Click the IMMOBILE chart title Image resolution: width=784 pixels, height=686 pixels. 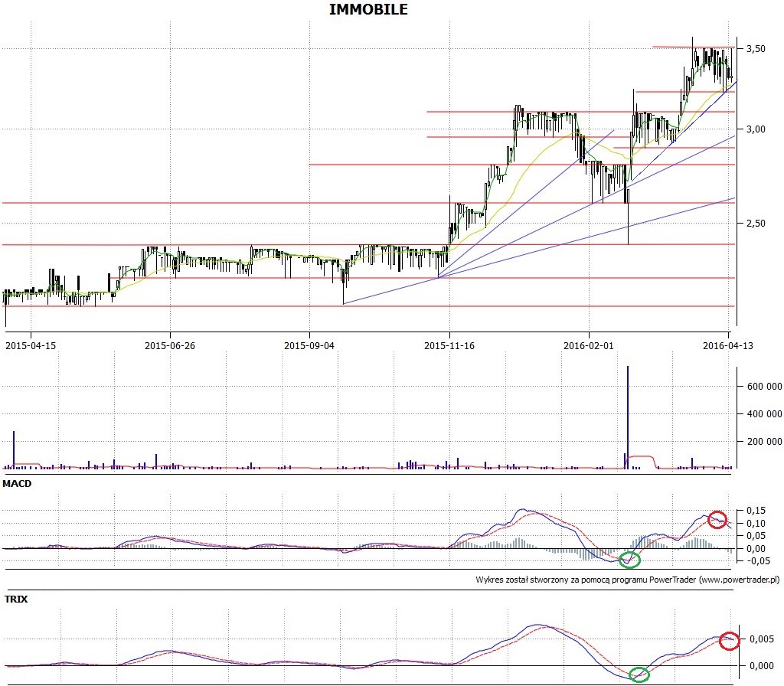(x=368, y=9)
